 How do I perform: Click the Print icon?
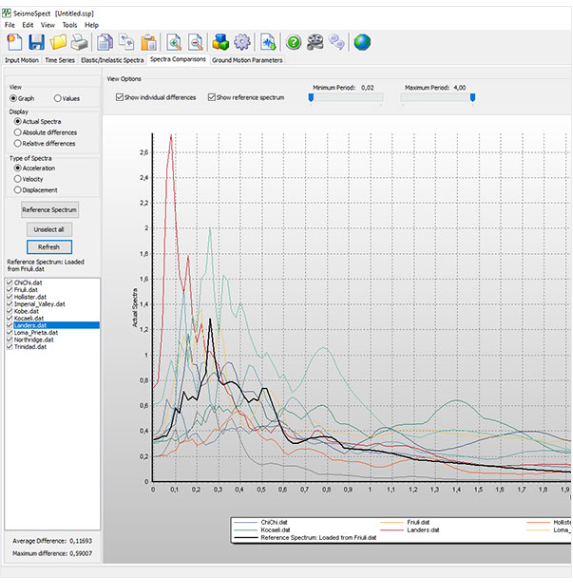[x=80, y=42]
